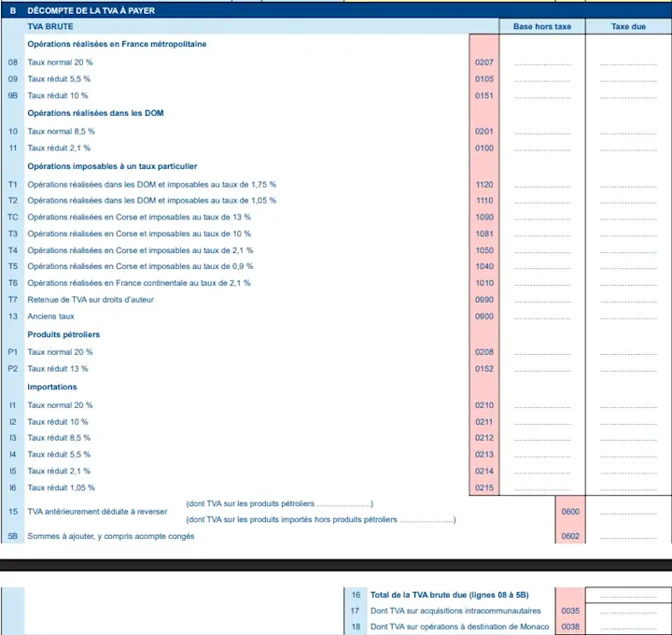672x635 pixels.
Task: Click Taxe due field for line T5 Corse 0,9 %
Action: 628,267
